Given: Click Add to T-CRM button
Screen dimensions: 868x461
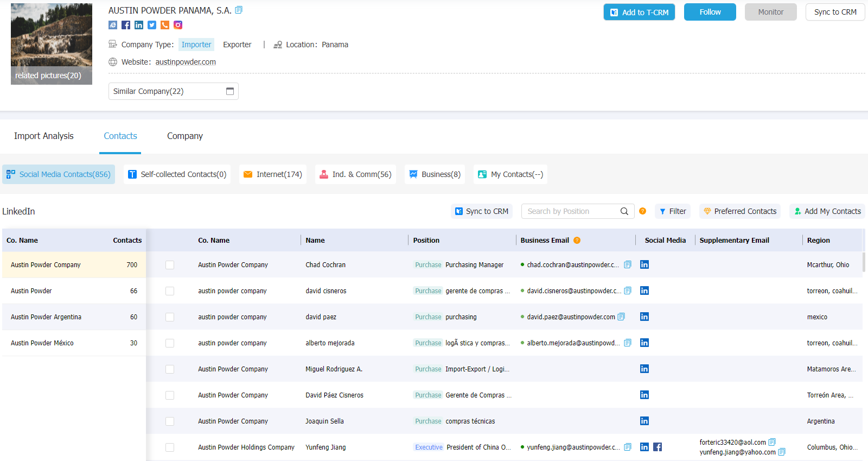Looking at the screenshot, I should coord(639,12).
